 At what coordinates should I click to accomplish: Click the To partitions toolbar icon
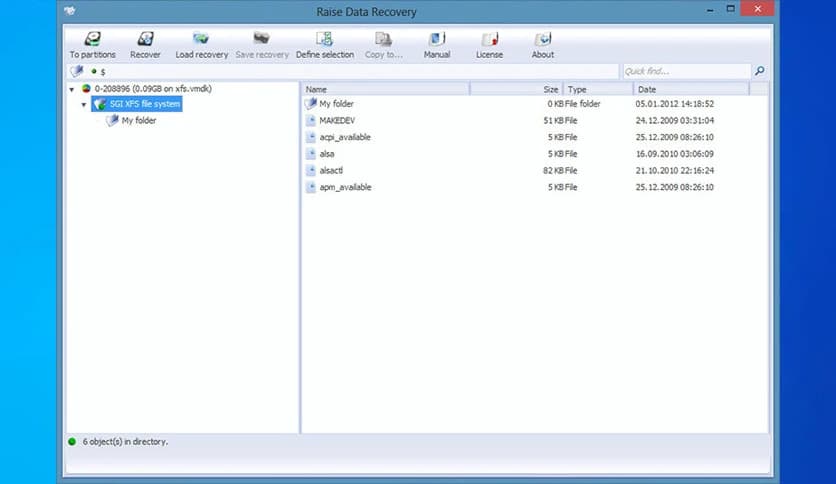pyautogui.click(x=93, y=39)
